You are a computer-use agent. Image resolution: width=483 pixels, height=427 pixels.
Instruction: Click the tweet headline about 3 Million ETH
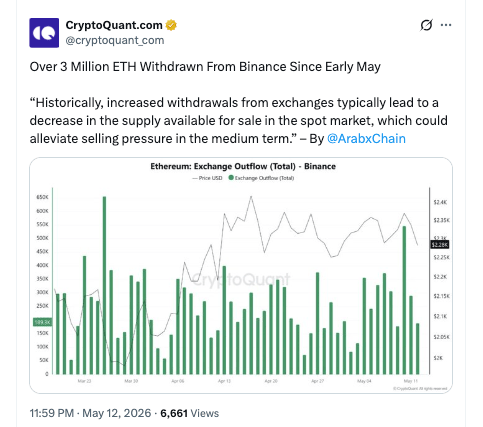pyautogui.click(x=205, y=67)
